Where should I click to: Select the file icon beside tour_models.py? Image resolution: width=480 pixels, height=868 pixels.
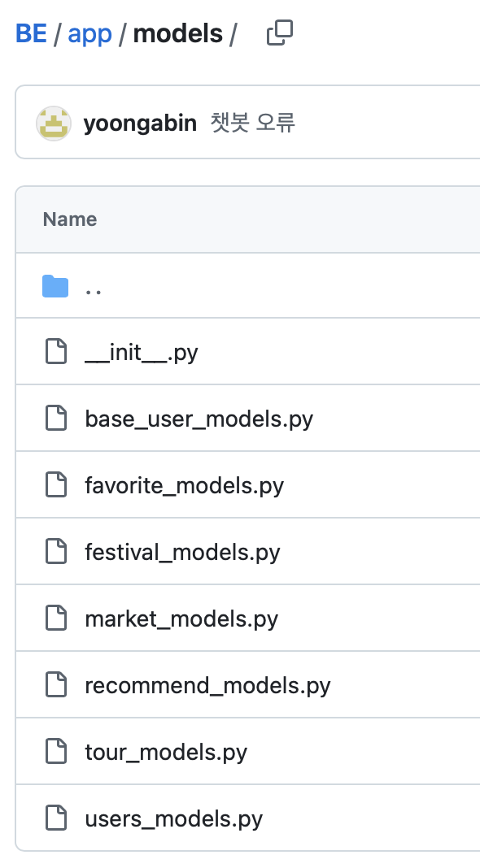tap(56, 751)
